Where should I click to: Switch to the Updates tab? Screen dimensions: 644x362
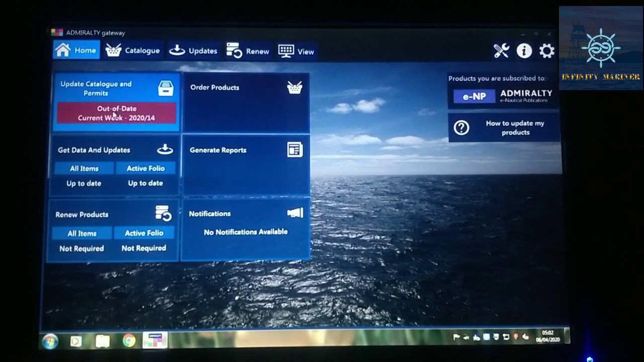[x=193, y=51]
